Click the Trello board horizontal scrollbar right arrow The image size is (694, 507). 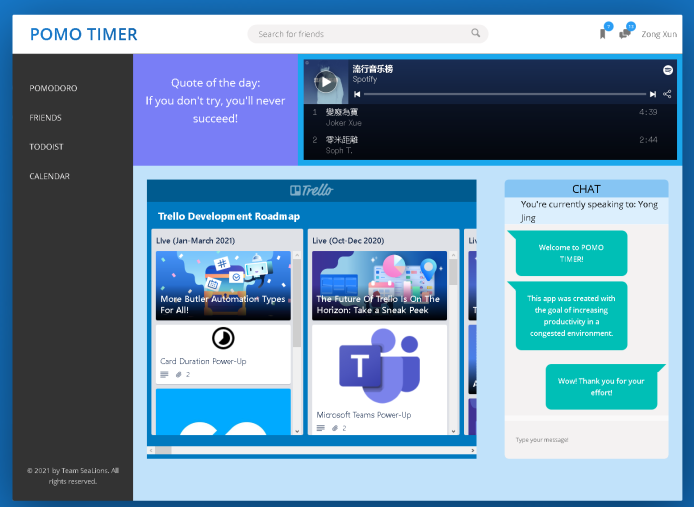coord(473,450)
